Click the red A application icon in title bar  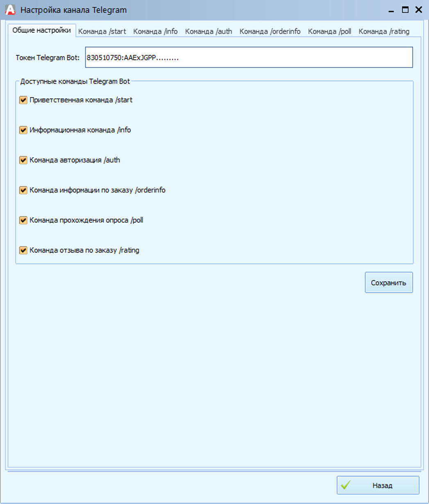click(10, 10)
